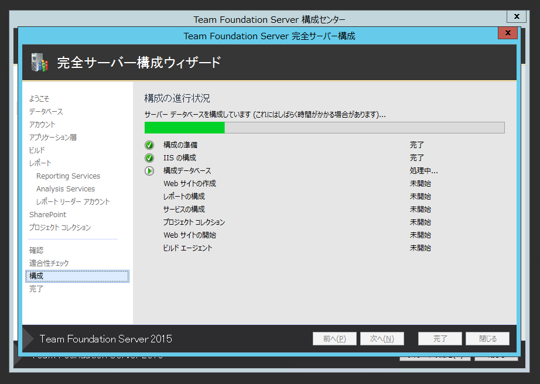Select レポート step in sidebar
The width and height of the screenshot is (540, 384).
coord(40,163)
